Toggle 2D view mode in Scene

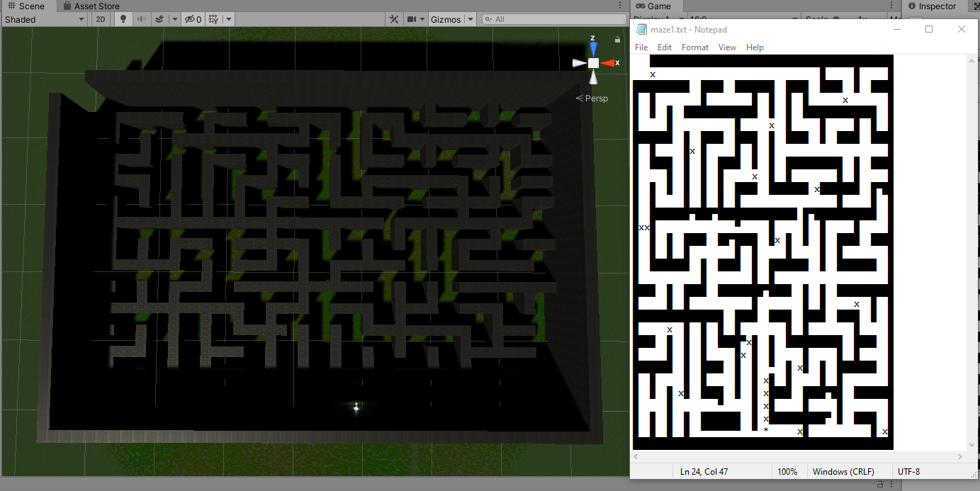pyautogui.click(x=101, y=20)
